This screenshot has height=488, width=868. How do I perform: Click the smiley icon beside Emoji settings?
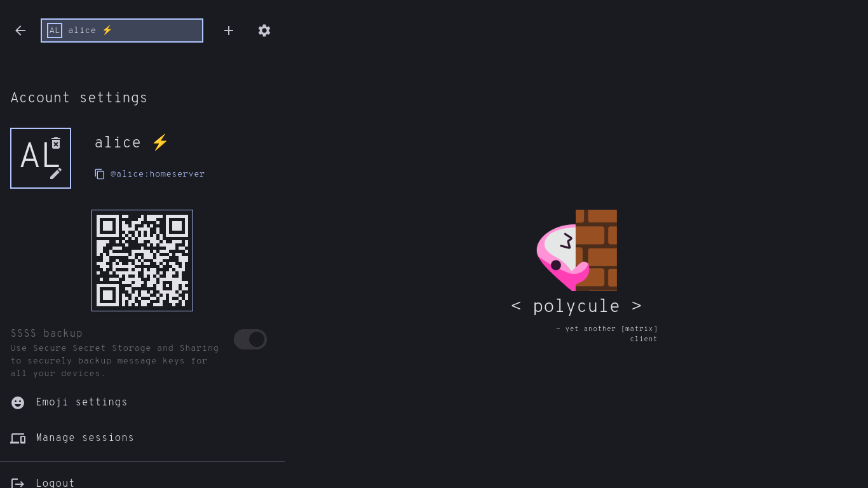coord(18,403)
